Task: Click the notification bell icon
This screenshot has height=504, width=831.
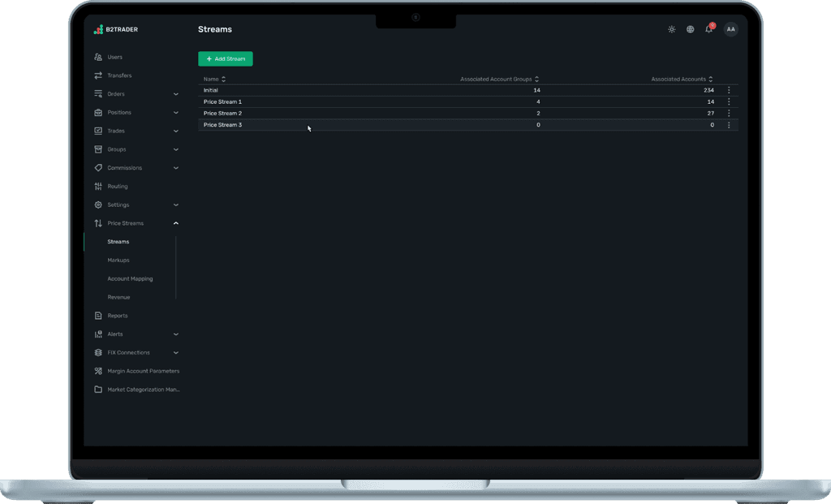Action: click(x=709, y=29)
